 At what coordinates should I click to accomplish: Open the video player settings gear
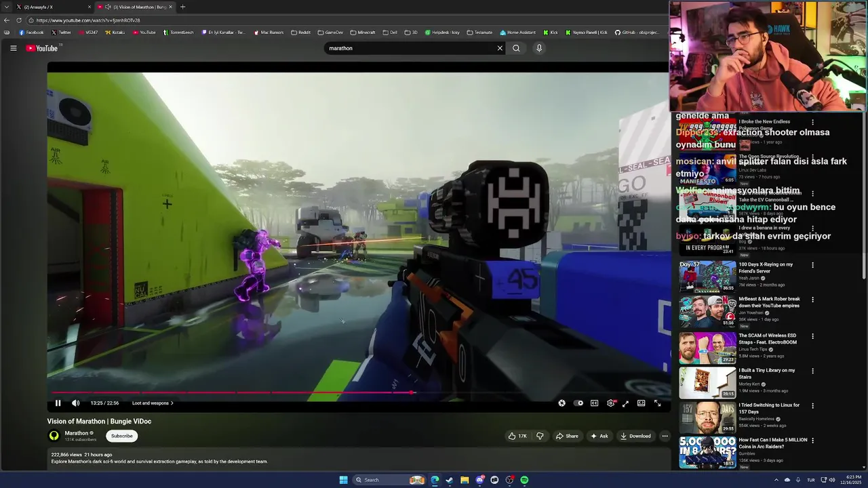tap(611, 403)
